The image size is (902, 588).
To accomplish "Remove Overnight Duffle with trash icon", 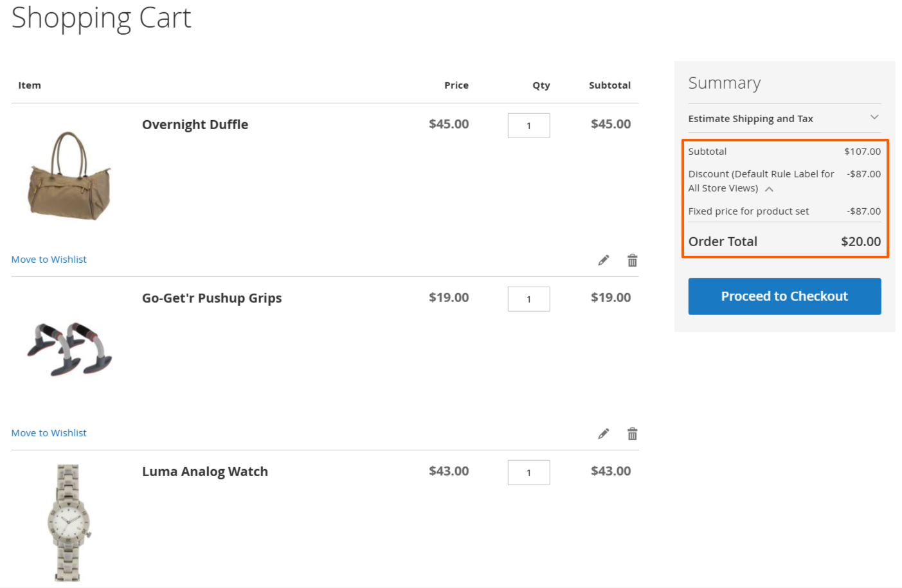I will [633, 260].
